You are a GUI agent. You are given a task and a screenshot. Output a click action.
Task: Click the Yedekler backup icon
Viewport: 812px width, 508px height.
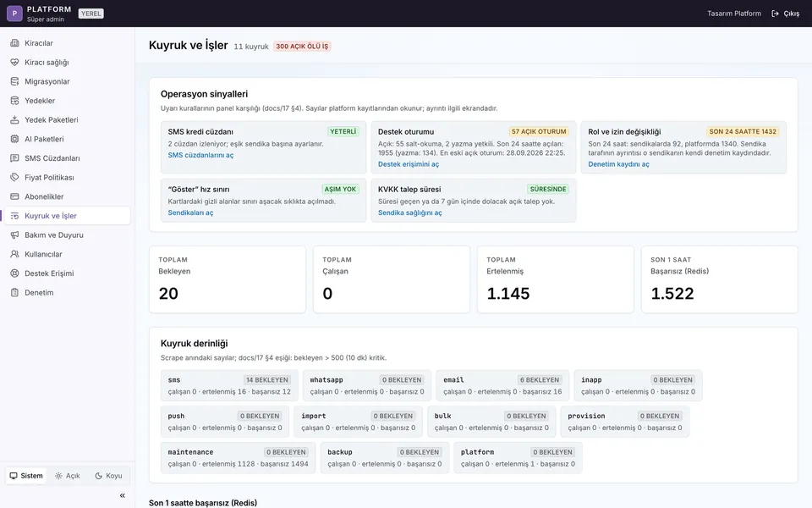coord(14,101)
